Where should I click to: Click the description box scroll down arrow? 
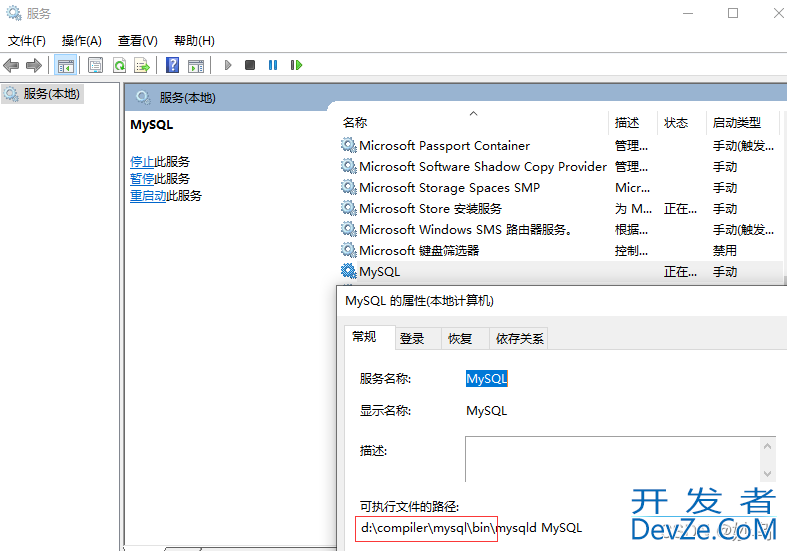[x=767, y=473]
